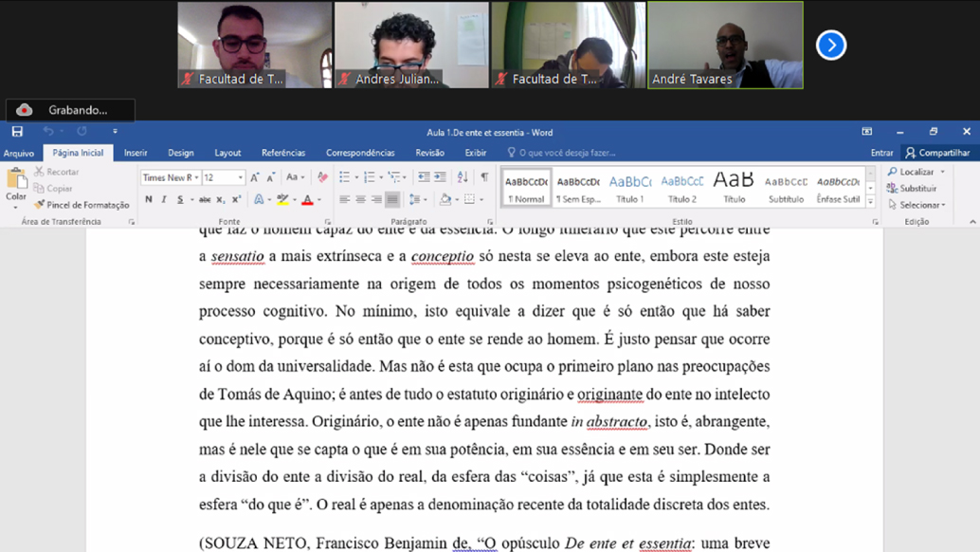Toggle Negrito (bold) N button
This screenshot has height=552, width=980.
(148, 199)
